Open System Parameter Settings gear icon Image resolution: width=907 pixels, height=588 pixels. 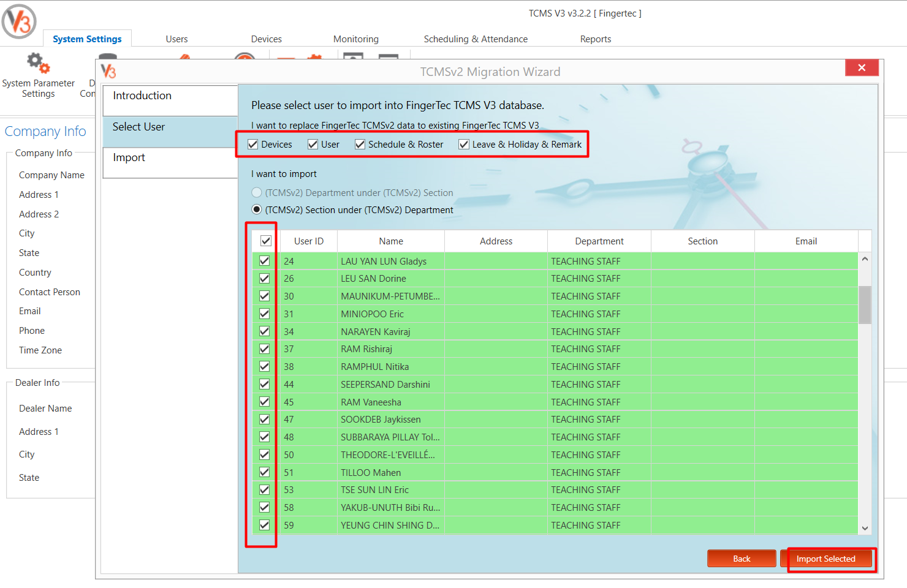click(x=38, y=62)
